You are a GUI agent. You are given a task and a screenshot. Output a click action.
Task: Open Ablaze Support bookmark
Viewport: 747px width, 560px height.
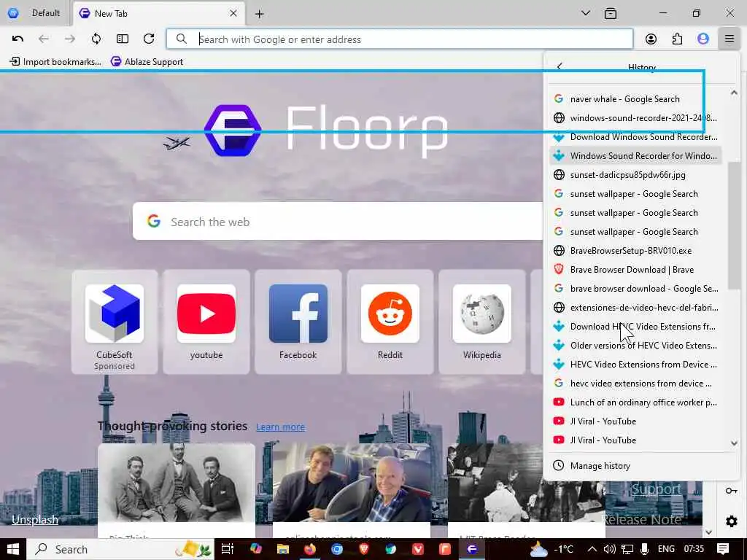(x=147, y=61)
